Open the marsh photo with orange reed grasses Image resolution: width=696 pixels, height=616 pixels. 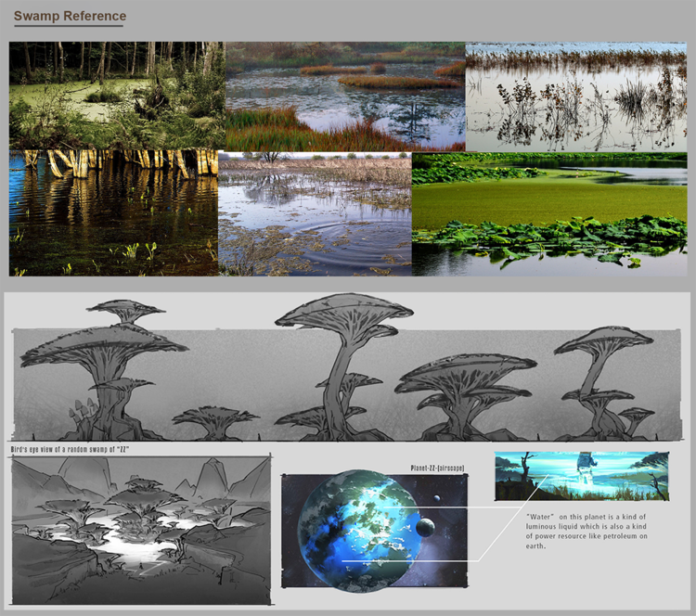tap(344, 96)
